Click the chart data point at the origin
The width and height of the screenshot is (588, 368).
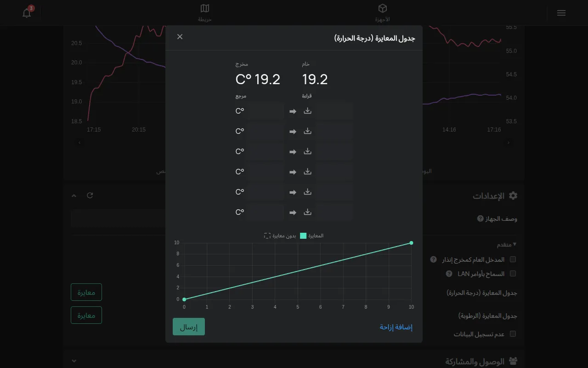tap(184, 299)
